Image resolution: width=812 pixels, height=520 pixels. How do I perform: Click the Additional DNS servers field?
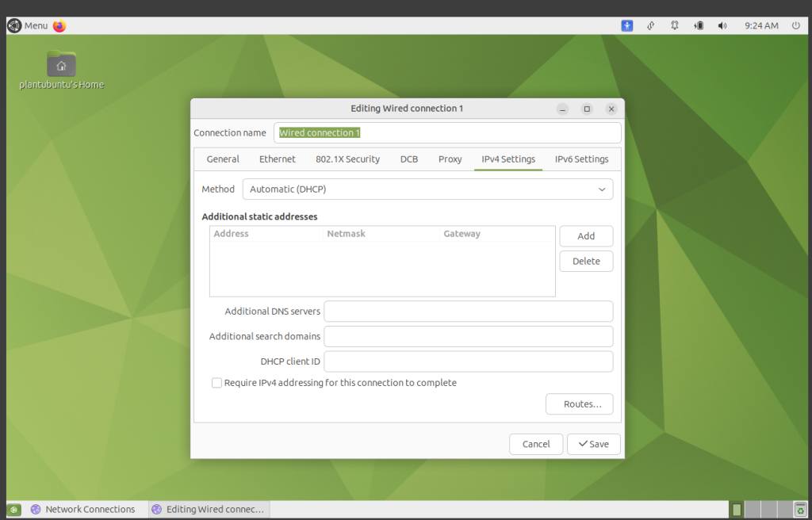click(x=468, y=312)
